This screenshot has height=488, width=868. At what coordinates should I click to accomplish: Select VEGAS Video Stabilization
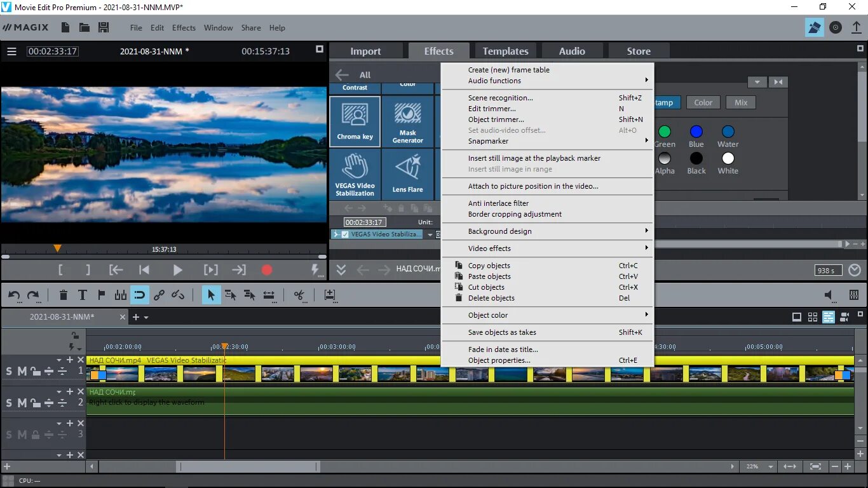[355, 173]
